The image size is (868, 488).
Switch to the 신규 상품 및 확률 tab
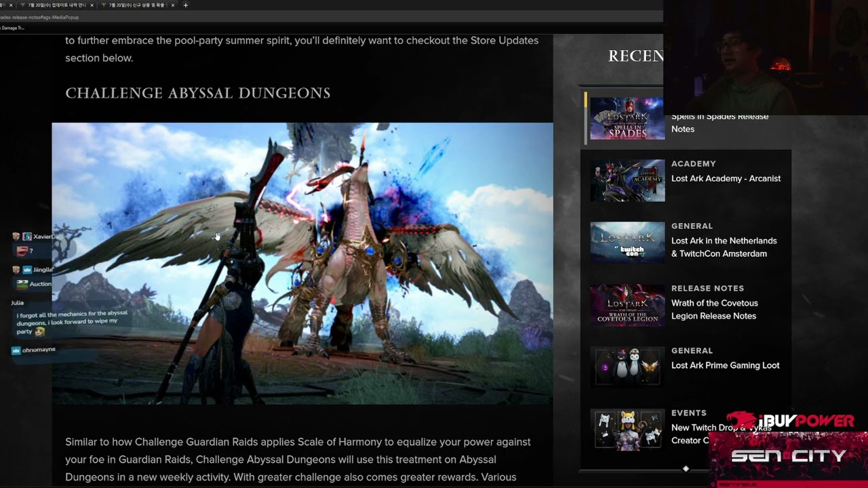tap(138, 5)
